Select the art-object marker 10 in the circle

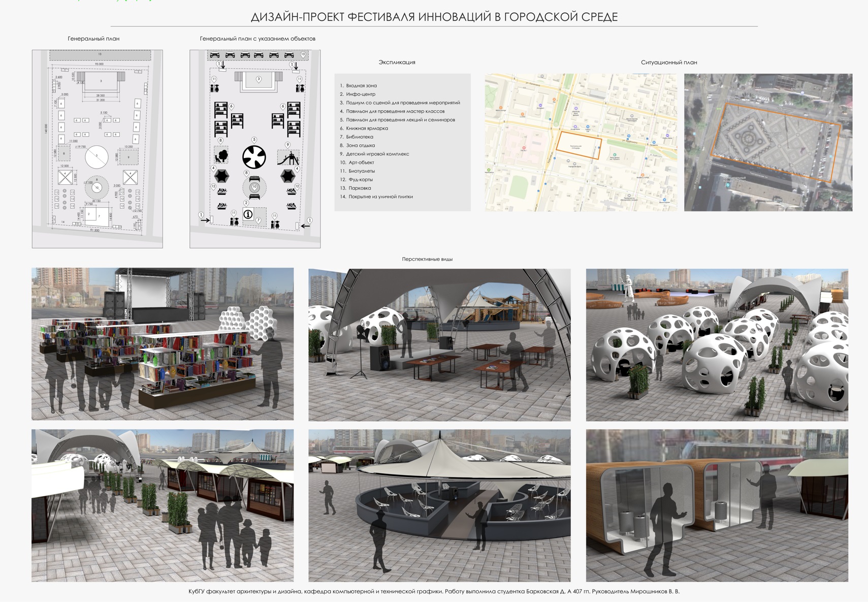254,187
